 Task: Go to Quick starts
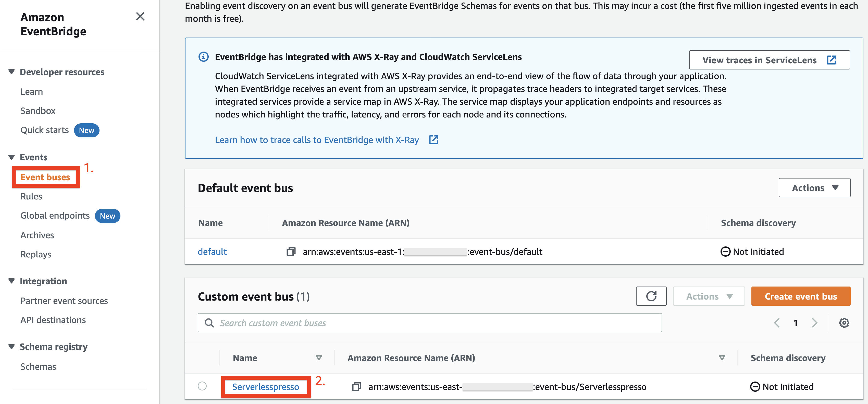pos(44,130)
